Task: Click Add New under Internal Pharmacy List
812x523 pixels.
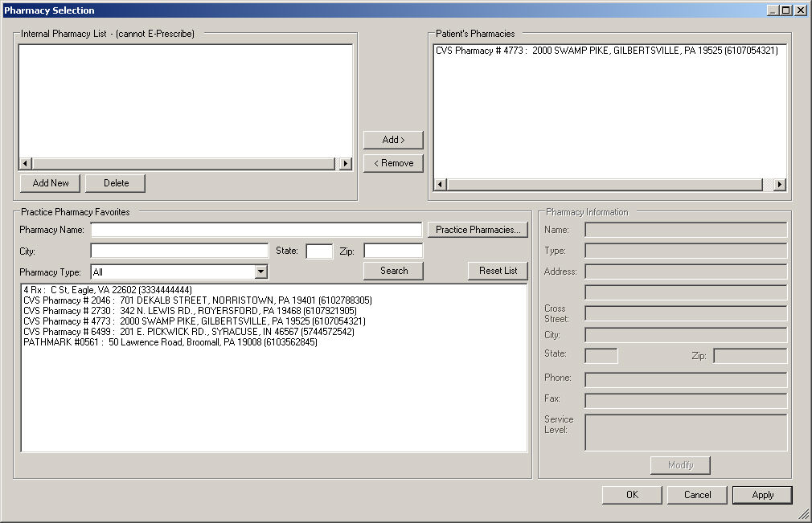Action: click(50, 183)
